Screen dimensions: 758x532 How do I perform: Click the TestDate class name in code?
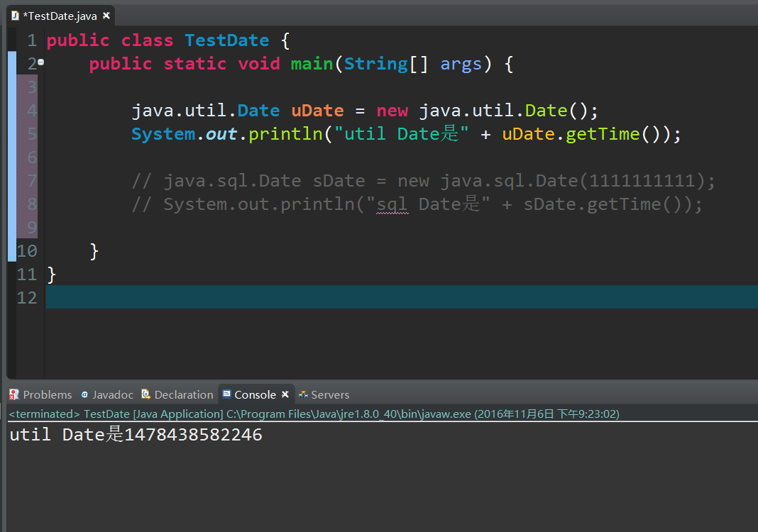coord(226,40)
